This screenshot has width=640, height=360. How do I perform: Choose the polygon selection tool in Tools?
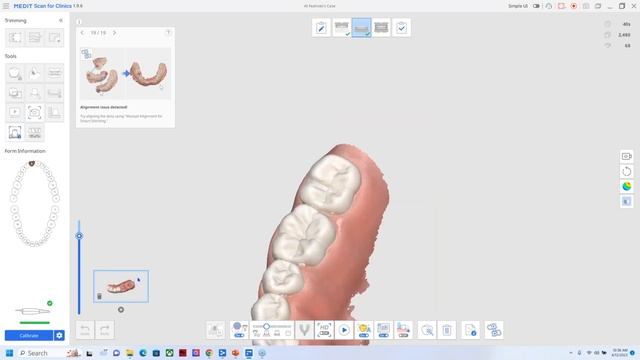[15, 73]
